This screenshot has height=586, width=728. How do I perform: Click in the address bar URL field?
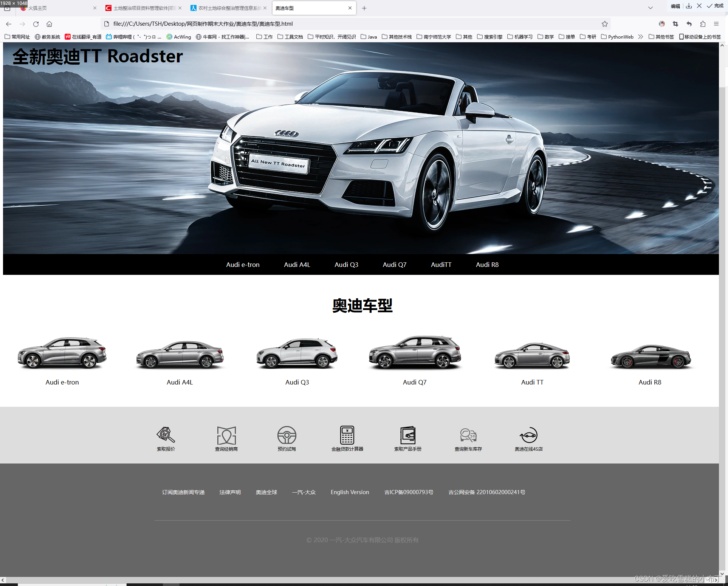[340, 24]
